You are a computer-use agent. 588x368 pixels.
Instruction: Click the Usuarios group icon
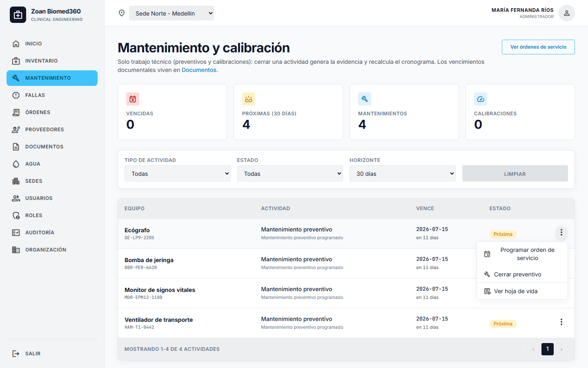pos(16,198)
